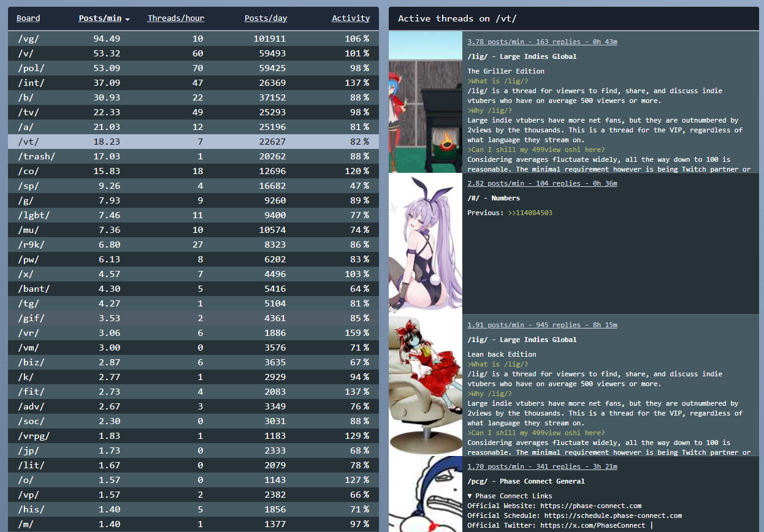Select the /tg/ board row

click(x=193, y=303)
